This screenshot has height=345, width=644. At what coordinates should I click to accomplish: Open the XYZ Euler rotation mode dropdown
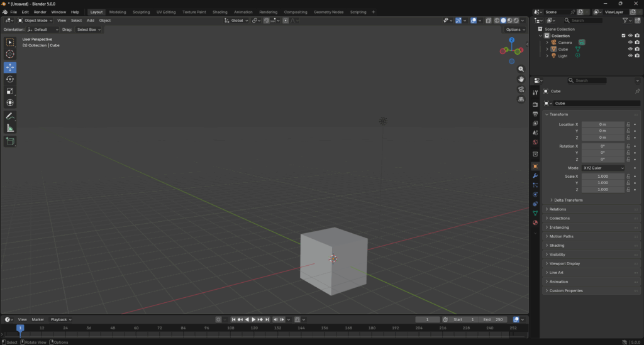tap(603, 168)
